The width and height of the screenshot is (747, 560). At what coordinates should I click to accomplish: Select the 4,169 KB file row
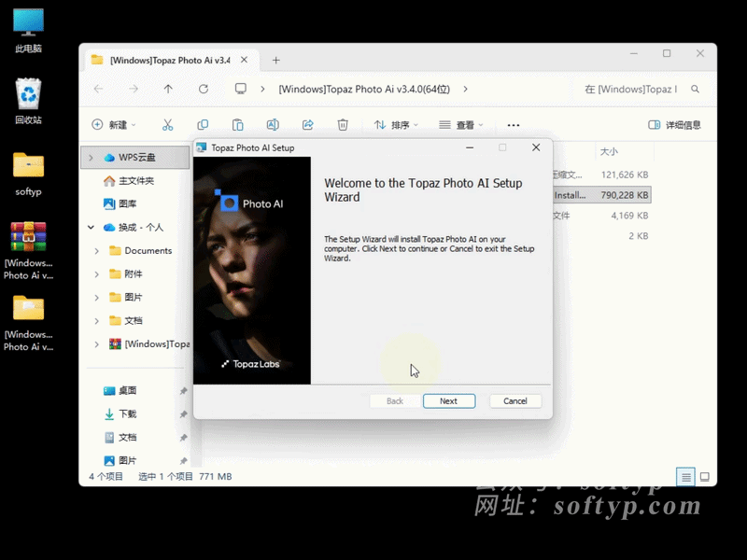click(601, 216)
